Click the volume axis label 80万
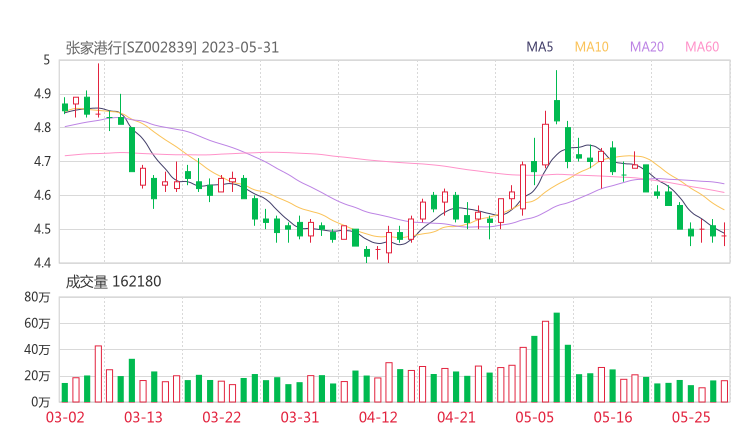Viewport: 740px width, 440px height. 37,297
